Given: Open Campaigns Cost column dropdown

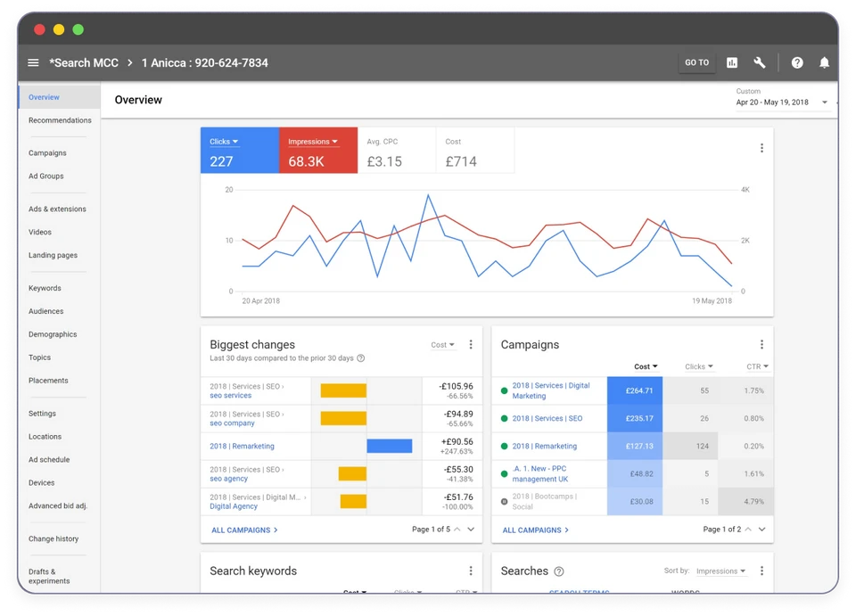Looking at the screenshot, I should [x=646, y=366].
